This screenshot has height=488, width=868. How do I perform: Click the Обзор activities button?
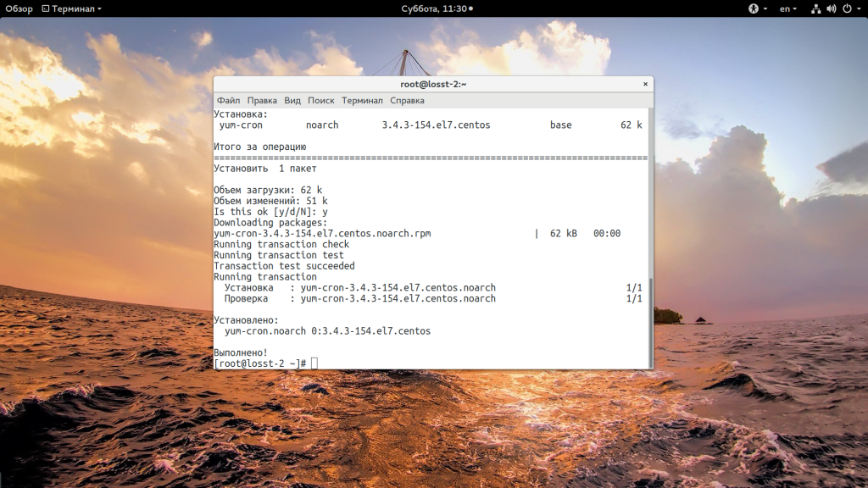(x=19, y=8)
